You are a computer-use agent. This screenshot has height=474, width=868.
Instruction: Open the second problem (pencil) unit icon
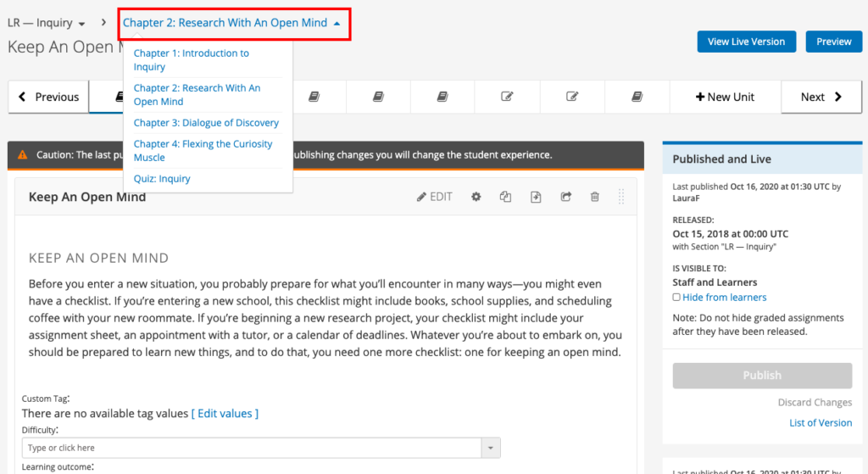572,97
